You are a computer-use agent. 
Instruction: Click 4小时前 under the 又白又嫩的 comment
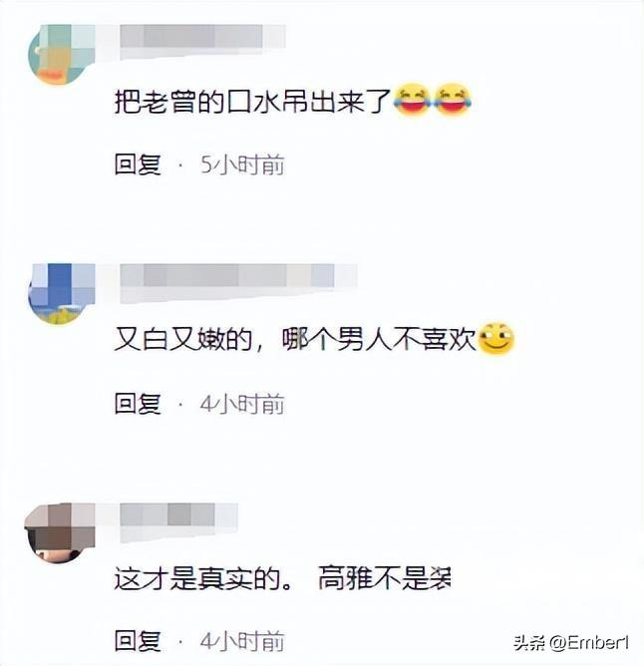coord(242,404)
